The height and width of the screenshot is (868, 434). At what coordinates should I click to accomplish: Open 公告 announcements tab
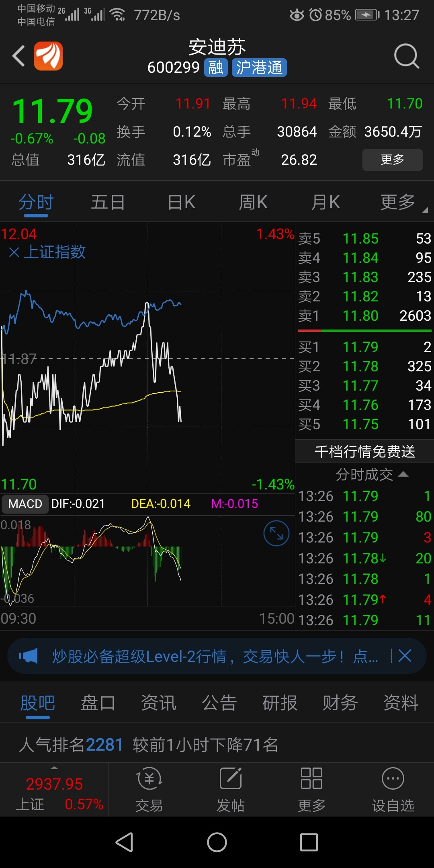click(x=219, y=703)
